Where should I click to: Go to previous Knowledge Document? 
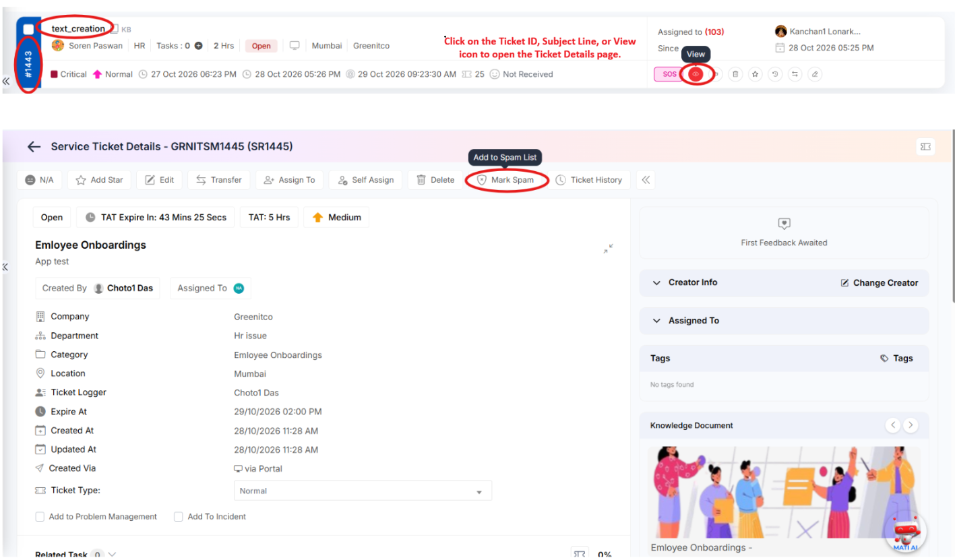click(893, 425)
